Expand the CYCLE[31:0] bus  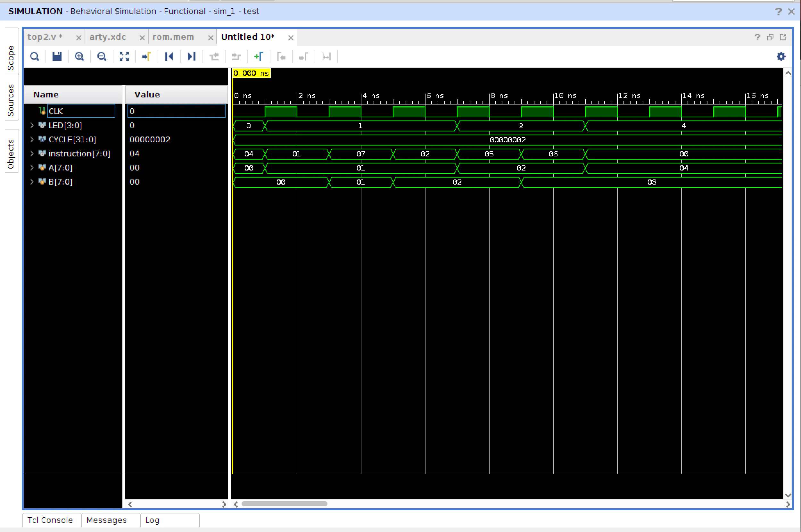(x=32, y=139)
